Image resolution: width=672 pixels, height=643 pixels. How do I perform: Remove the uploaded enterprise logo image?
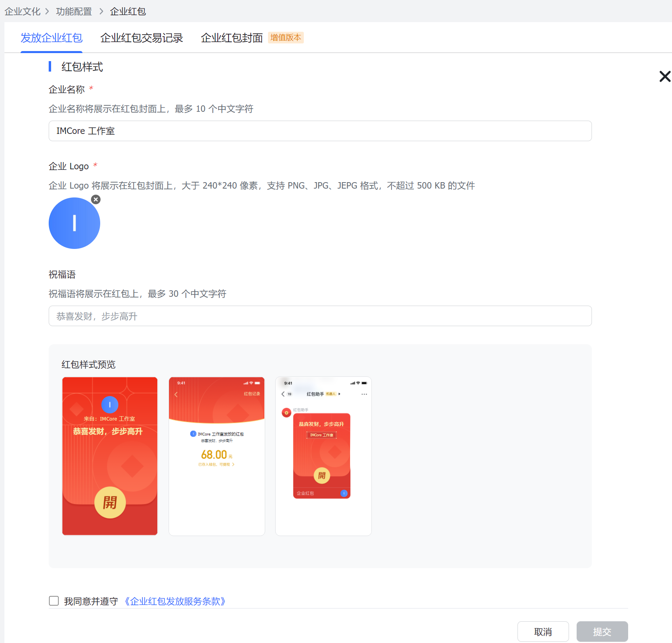(x=96, y=199)
